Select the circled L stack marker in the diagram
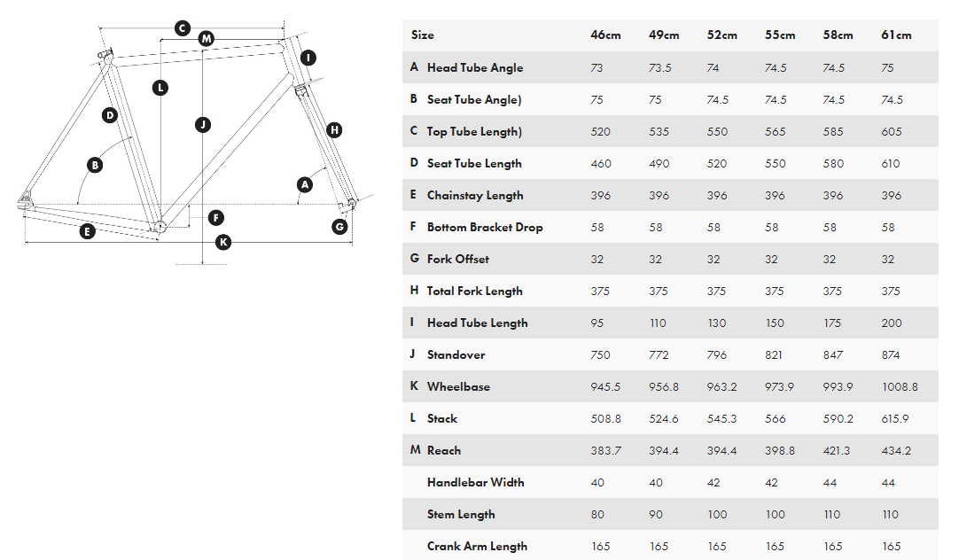 click(160, 88)
